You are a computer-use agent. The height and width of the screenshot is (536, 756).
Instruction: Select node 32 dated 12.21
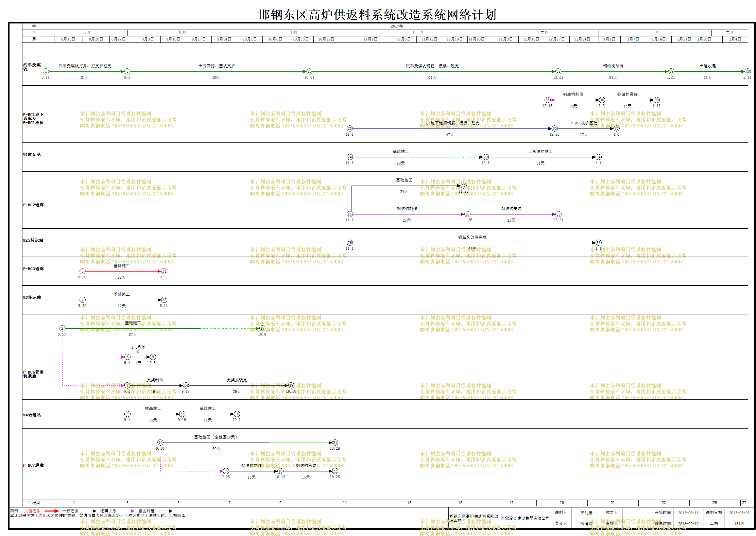pos(559,71)
